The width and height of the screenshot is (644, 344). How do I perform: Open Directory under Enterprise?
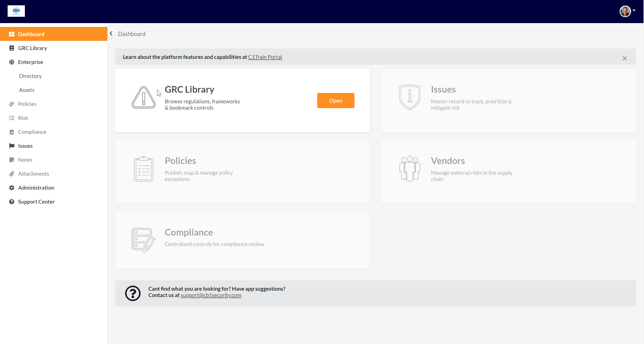pyautogui.click(x=30, y=76)
